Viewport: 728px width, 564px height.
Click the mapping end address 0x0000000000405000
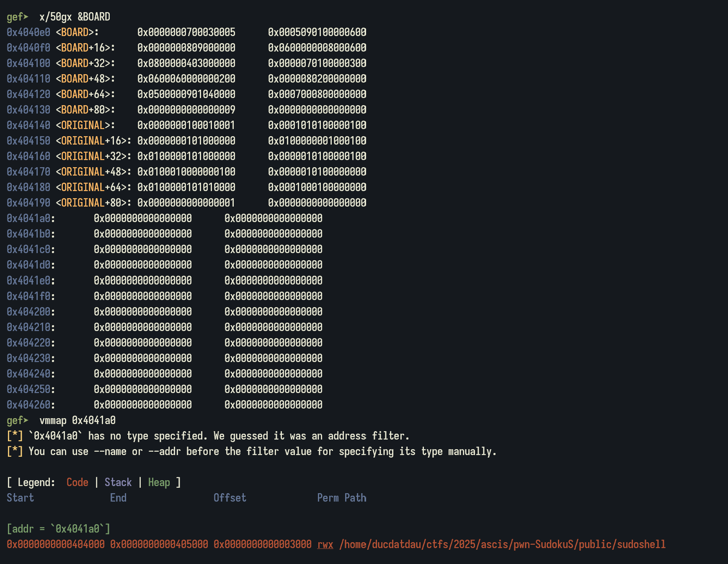pyautogui.click(x=159, y=544)
